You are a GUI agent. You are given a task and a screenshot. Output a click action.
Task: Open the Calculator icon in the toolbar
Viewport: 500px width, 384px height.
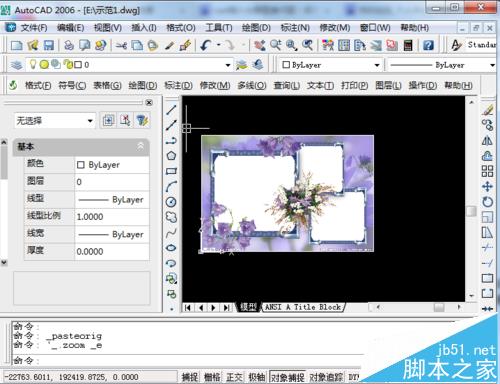click(408, 45)
